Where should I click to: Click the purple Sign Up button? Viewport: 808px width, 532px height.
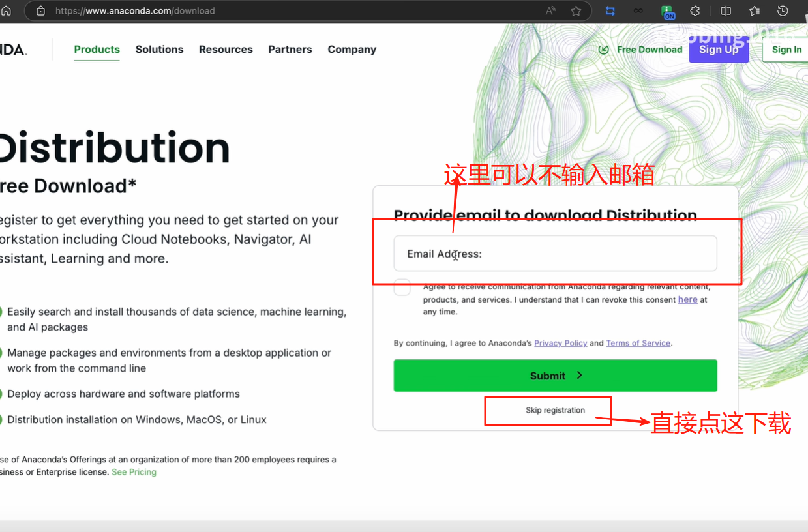pyautogui.click(x=719, y=50)
